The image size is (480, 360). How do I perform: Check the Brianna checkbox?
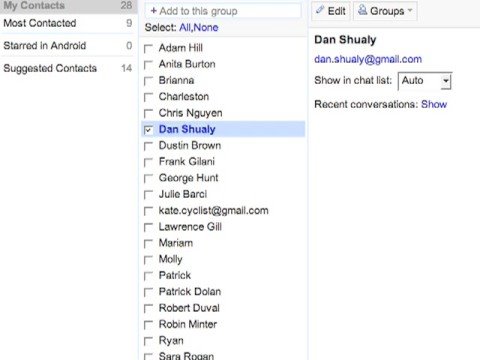(x=148, y=81)
